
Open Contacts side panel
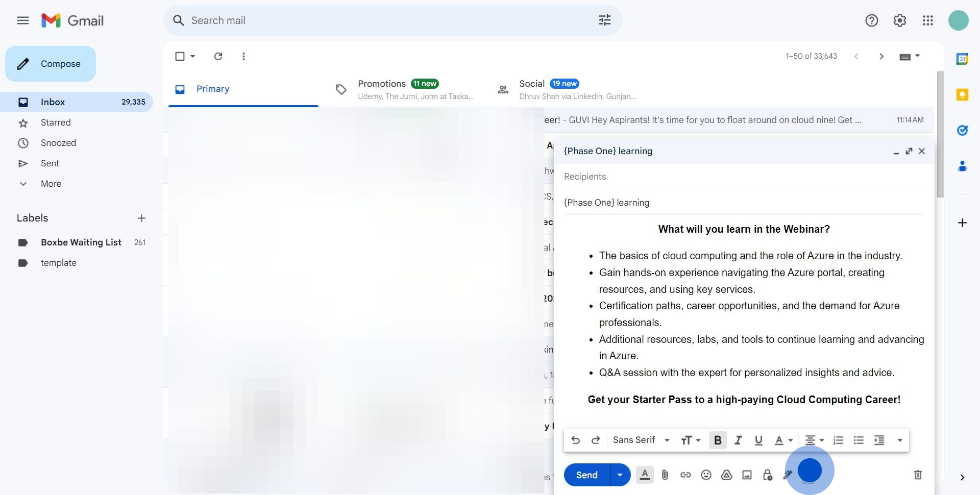coord(962,166)
